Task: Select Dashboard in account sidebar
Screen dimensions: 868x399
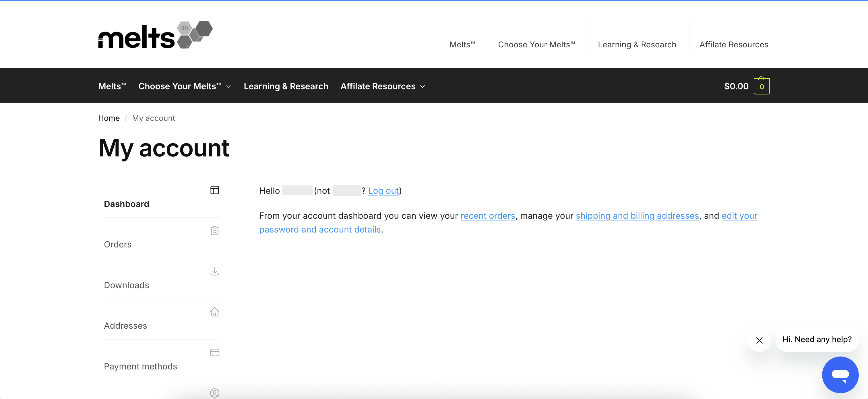Action: coord(126,204)
